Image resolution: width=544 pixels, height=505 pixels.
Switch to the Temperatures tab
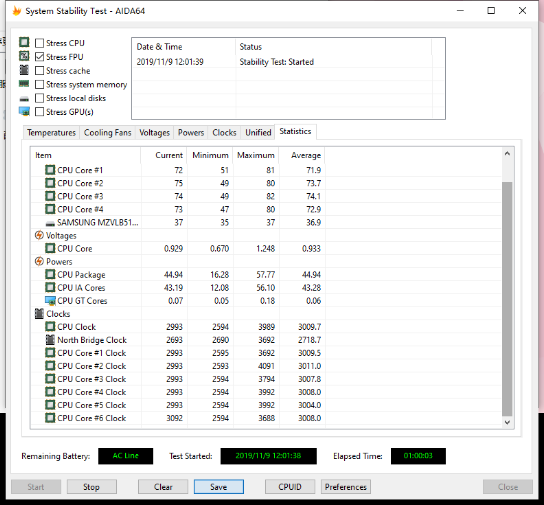[x=51, y=133]
